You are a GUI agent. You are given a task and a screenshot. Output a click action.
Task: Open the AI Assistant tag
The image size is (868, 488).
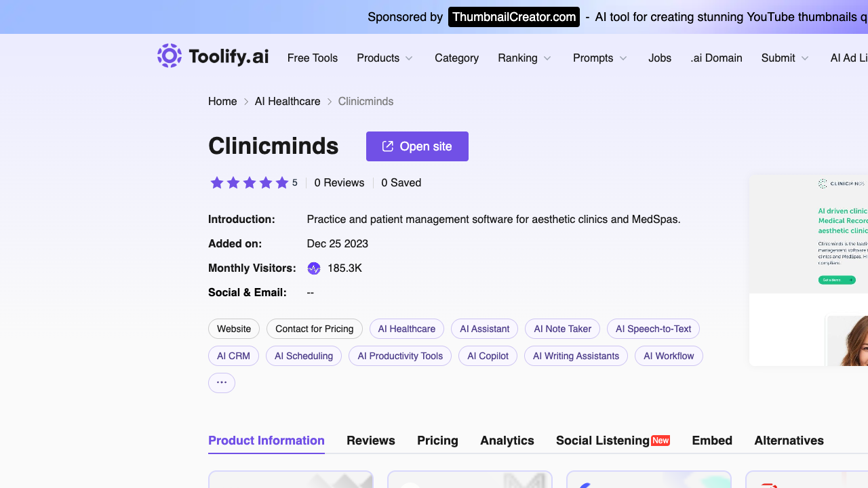coord(484,329)
